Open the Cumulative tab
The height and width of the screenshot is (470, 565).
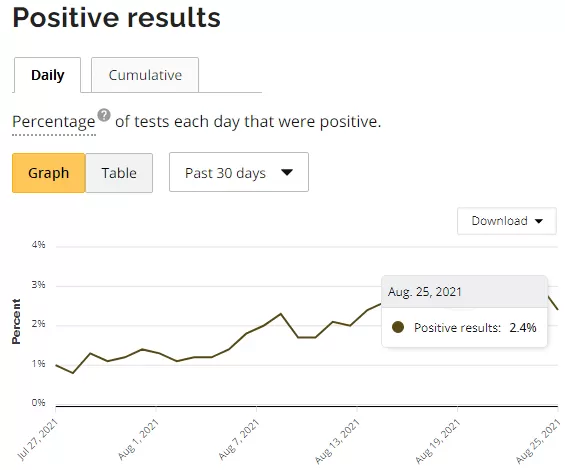tap(145, 75)
